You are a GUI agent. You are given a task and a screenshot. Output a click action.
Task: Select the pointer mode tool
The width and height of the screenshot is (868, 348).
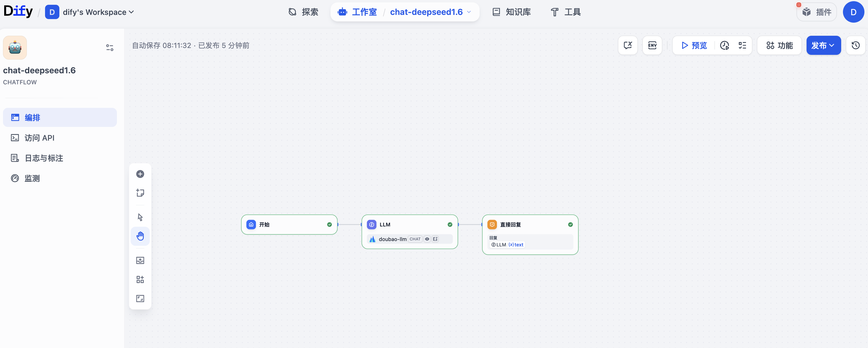pyautogui.click(x=140, y=217)
